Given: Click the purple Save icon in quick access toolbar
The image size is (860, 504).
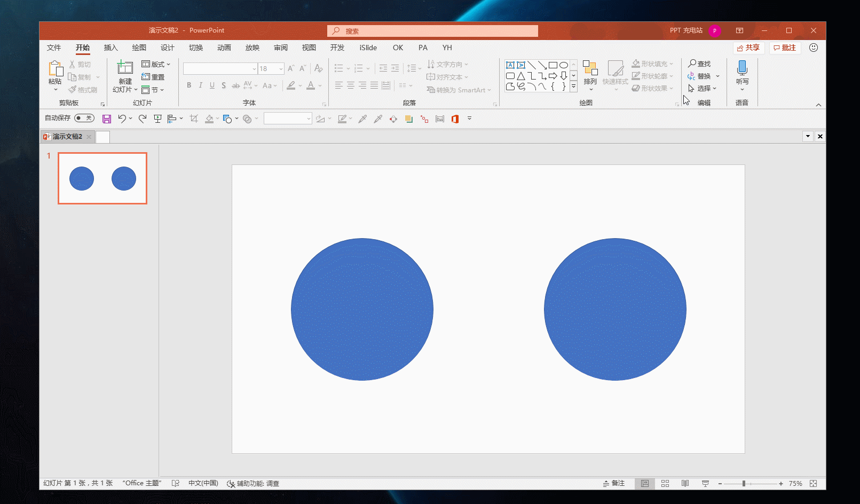Looking at the screenshot, I should [107, 119].
